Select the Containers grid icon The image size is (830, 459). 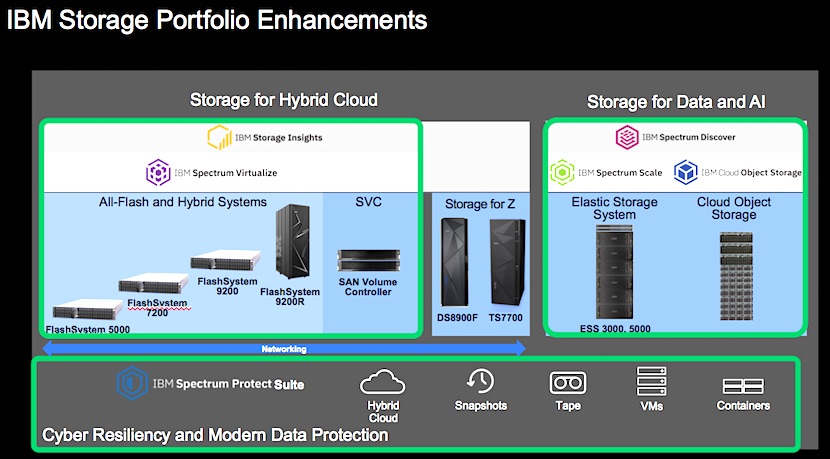pyautogui.click(x=743, y=385)
